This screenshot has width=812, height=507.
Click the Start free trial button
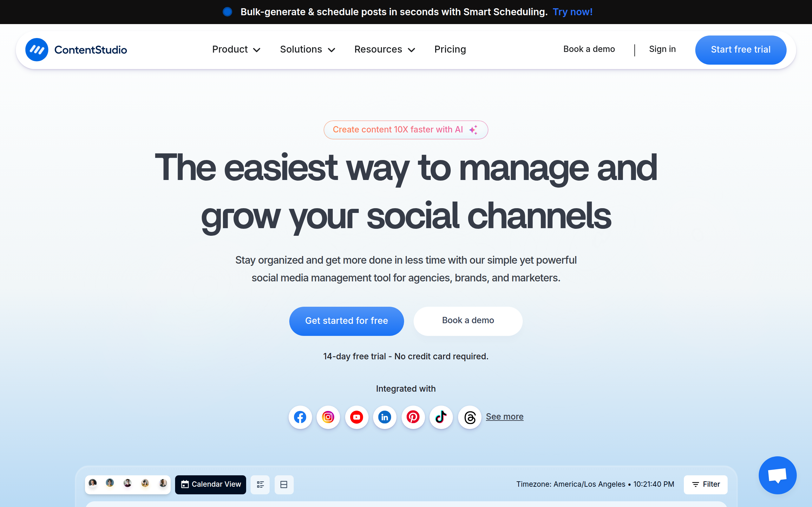point(741,50)
